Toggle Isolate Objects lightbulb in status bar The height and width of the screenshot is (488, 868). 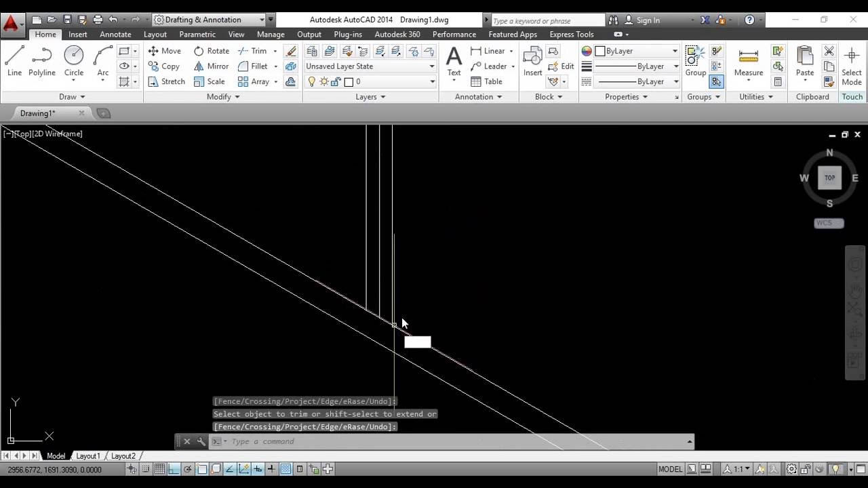point(835,469)
